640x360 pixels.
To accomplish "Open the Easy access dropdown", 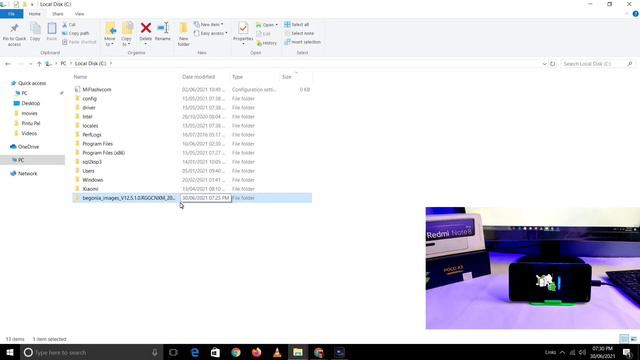I will 211,33.
